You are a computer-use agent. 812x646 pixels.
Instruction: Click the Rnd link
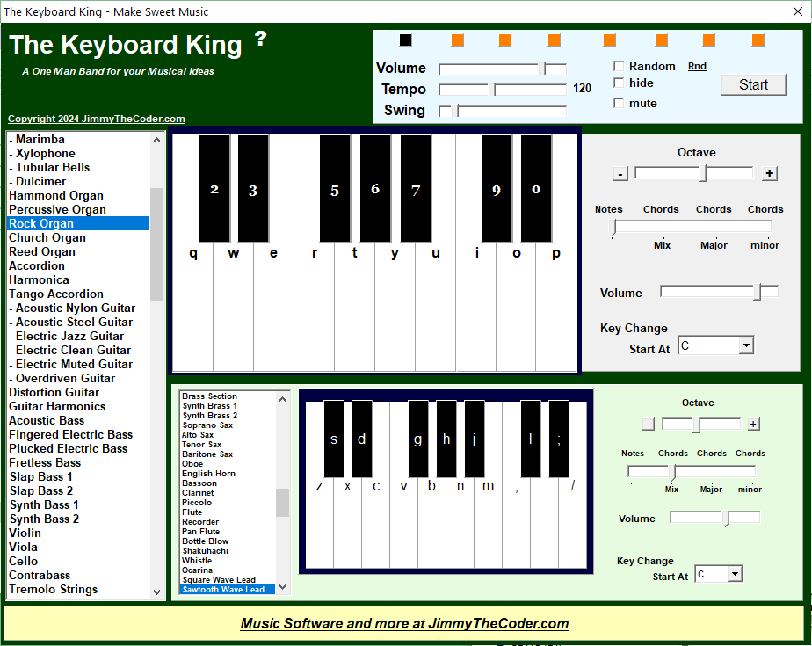[x=697, y=66]
